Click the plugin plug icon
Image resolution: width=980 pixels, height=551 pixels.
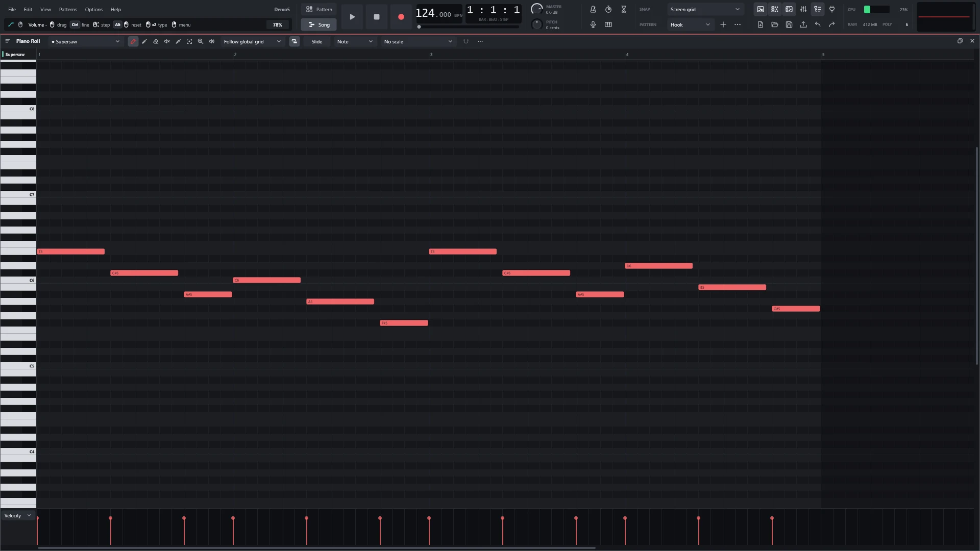(832, 9)
